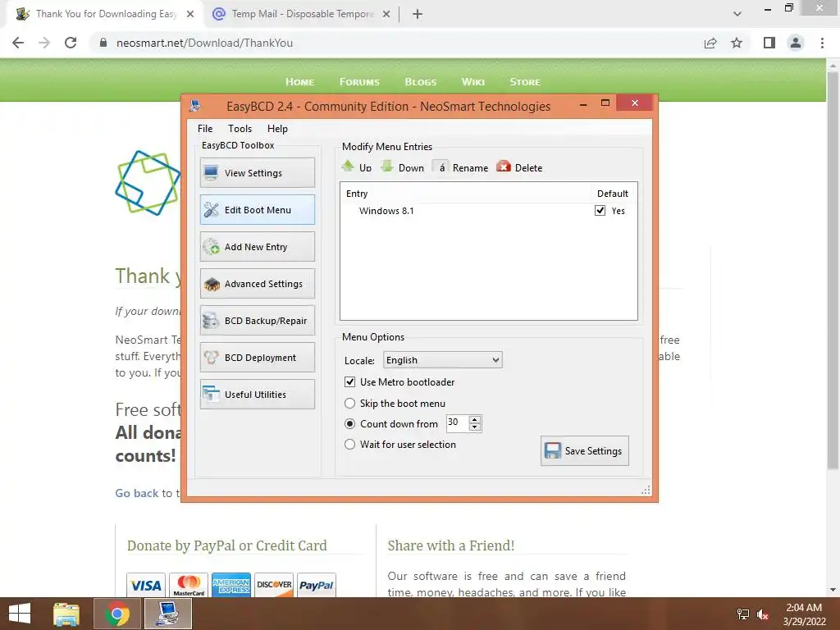
Task: Select Skip the boot menu option
Action: tap(349, 404)
